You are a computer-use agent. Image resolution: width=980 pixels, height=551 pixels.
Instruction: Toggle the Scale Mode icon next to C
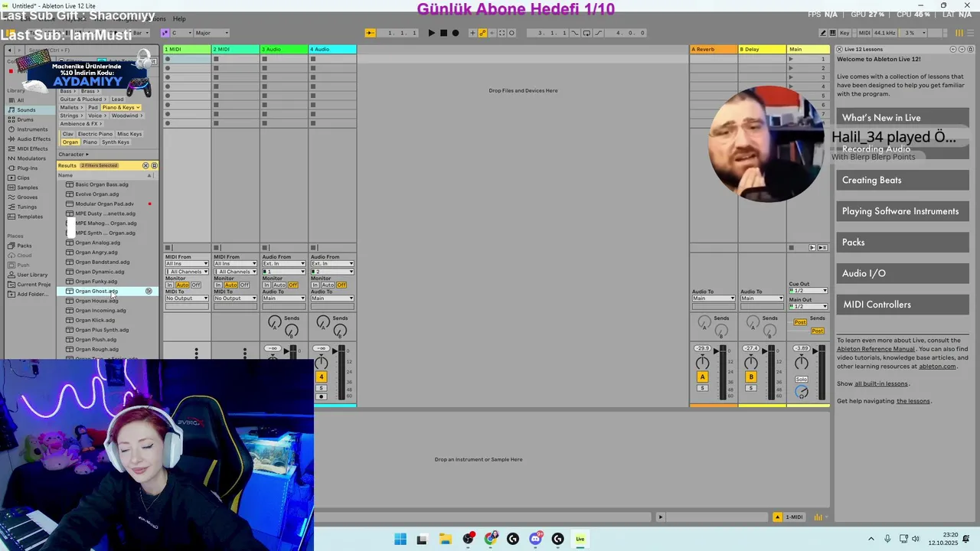click(165, 33)
